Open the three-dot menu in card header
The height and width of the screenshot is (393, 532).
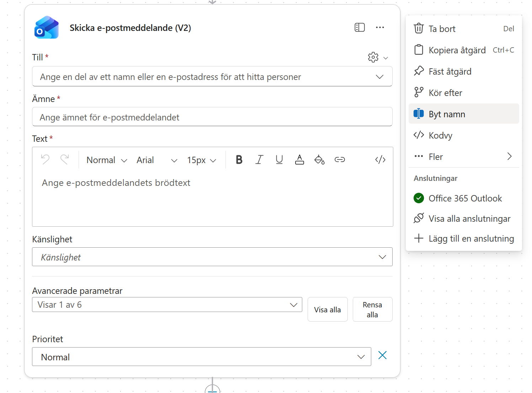click(x=380, y=27)
